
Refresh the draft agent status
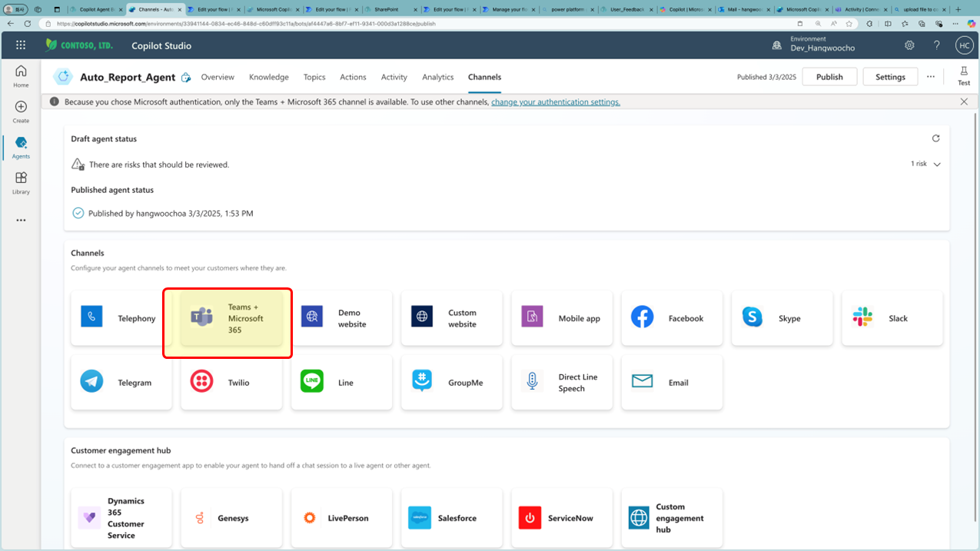[935, 138]
